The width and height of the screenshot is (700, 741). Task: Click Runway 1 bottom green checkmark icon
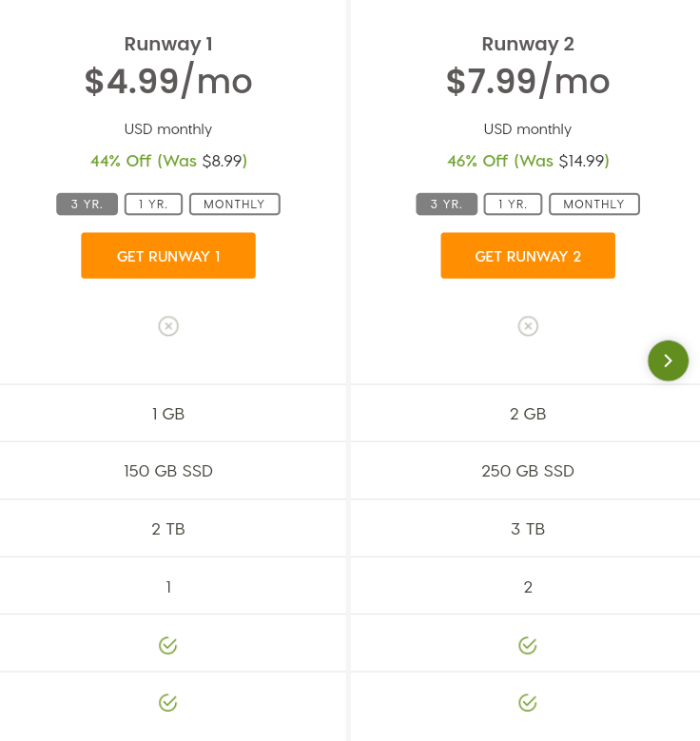coord(167,703)
